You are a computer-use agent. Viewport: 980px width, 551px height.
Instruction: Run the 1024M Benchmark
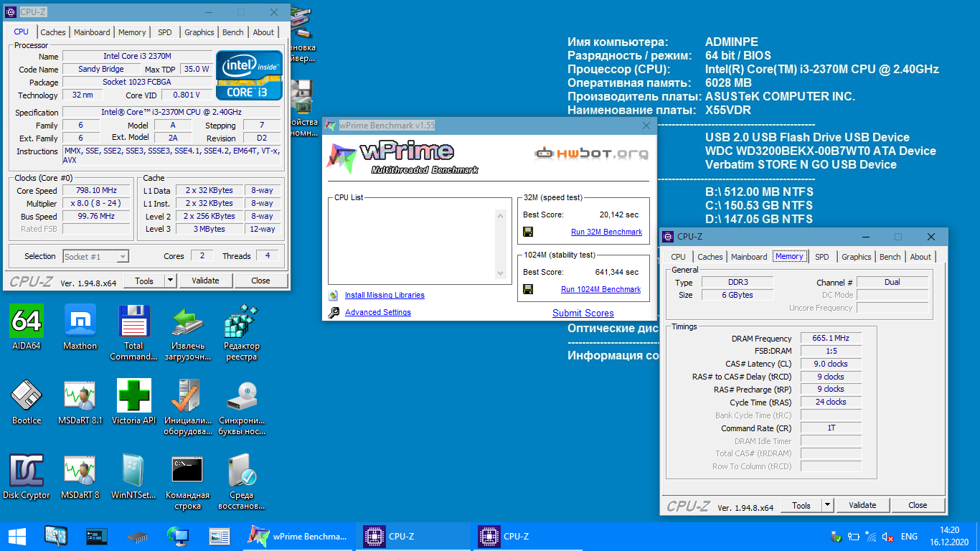tap(600, 289)
